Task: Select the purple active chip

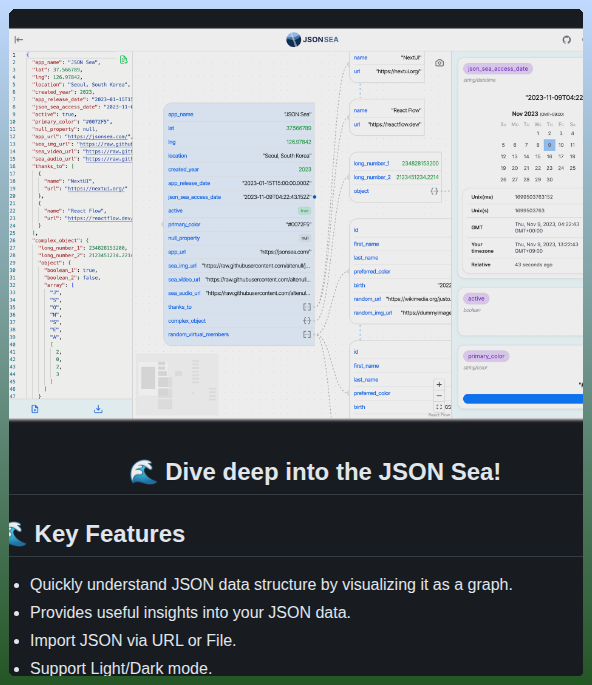Action: point(476,299)
